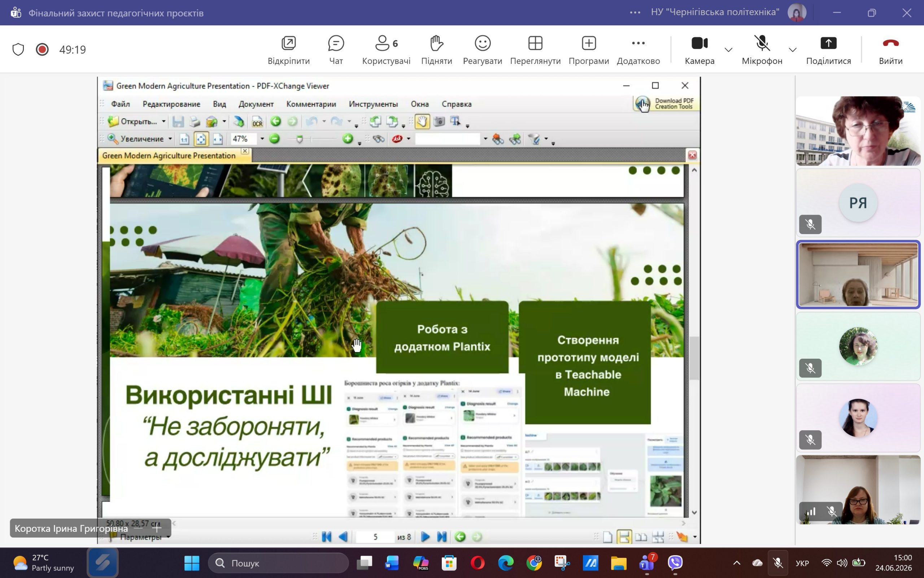Open the Teams More (Додатково) menu
924x578 pixels.
pos(638,50)
